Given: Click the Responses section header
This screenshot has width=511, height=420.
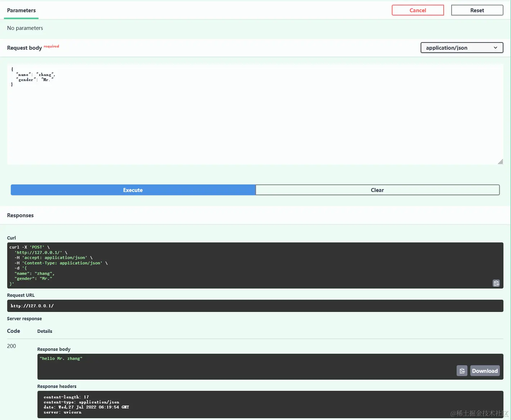Looking at the screenshot, I should [x=20, y=215].
